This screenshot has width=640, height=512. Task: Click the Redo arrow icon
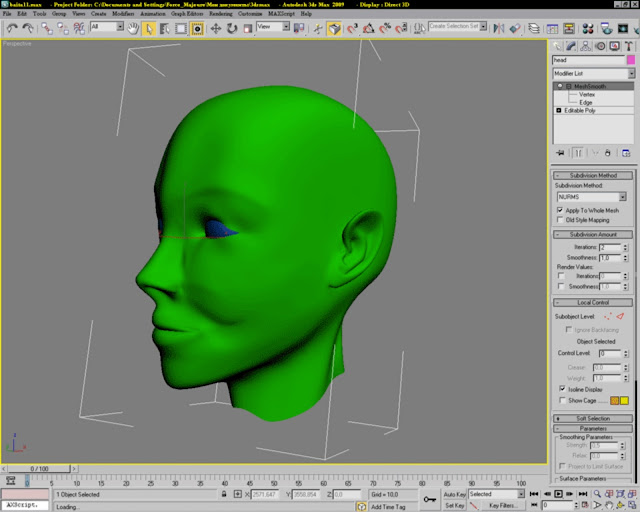pos(28,28)
